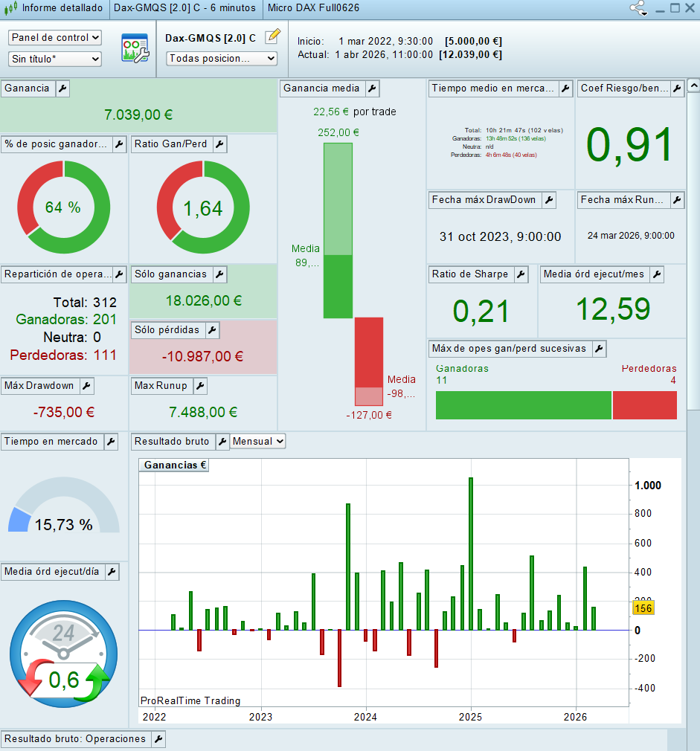Click the vertical scrollbar on right edge
Image resolution: width=700 pixels, height=751 pixels.
pyautogui.click(x=693, y=245)
